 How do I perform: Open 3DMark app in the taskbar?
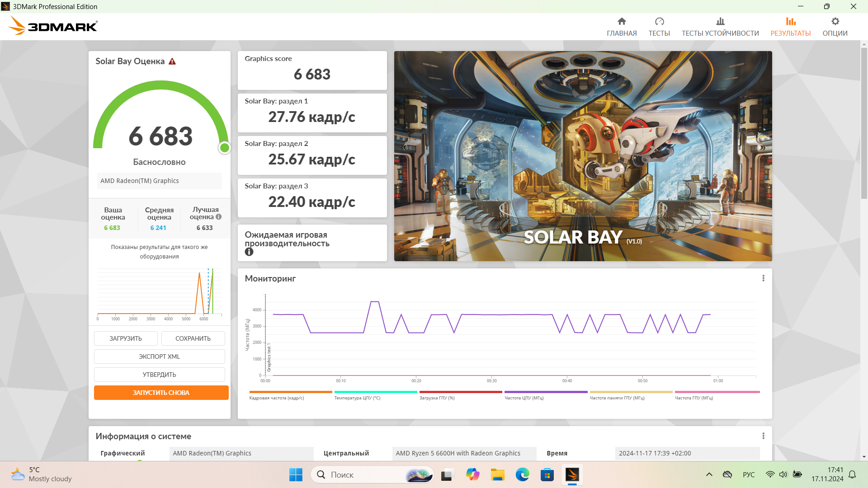(572, 475)
